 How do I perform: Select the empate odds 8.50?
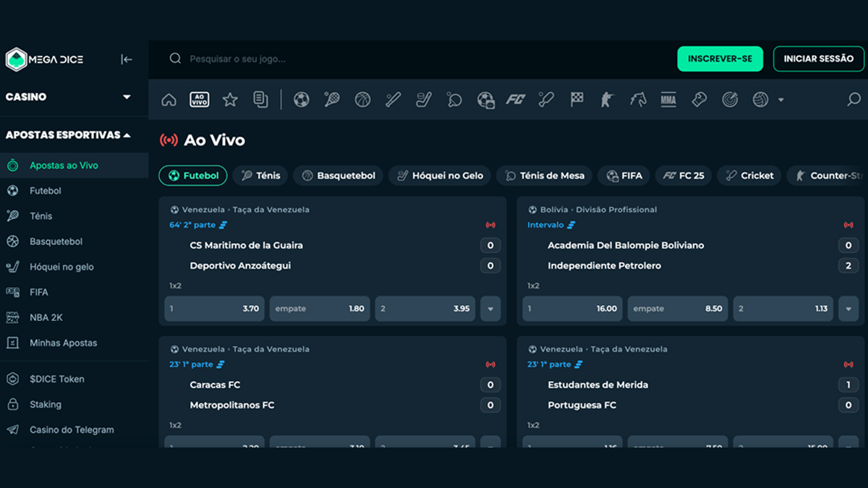point(678,309)
